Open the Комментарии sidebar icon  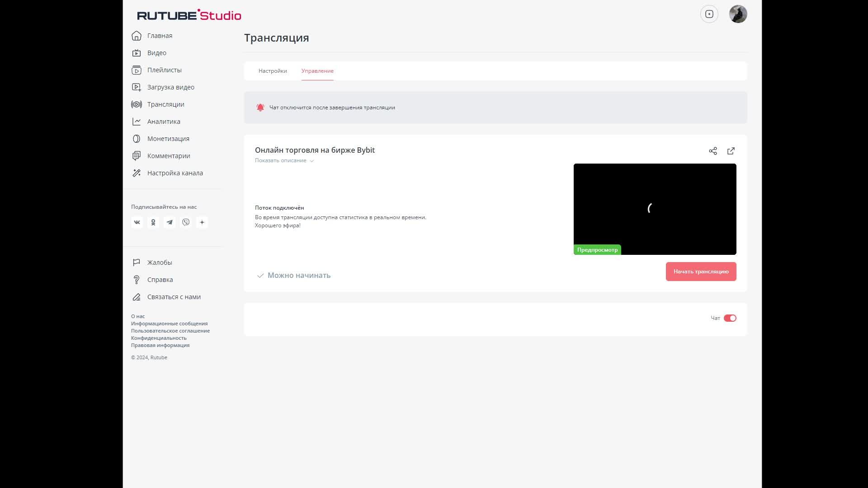(x=137, y=156)
